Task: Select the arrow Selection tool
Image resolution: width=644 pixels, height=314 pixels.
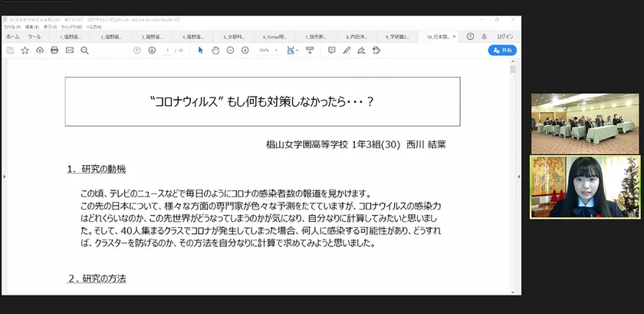Action: pos(201,50)
